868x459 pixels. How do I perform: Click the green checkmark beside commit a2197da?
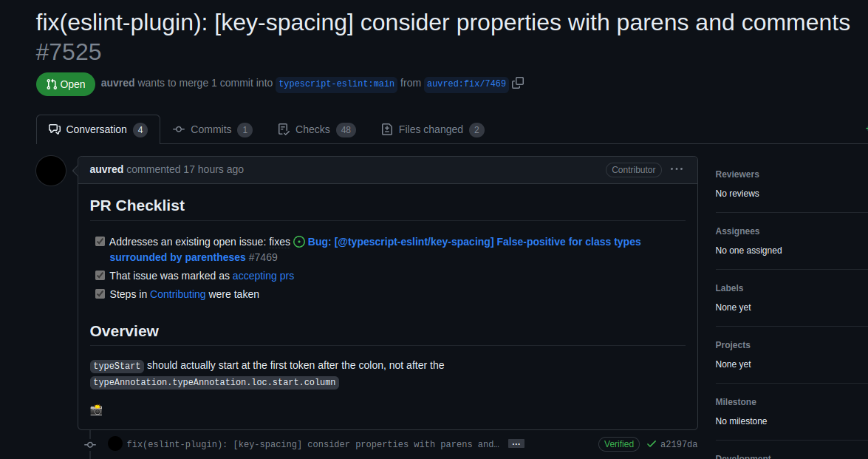pos(650,443)
